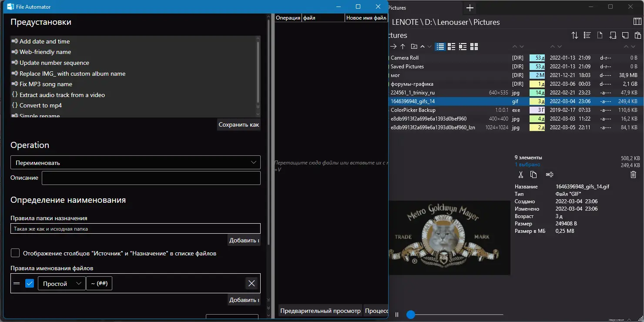Remove the naming rule with X button
Viewport: 644px width, 322px height.
[x=252, y=283]
